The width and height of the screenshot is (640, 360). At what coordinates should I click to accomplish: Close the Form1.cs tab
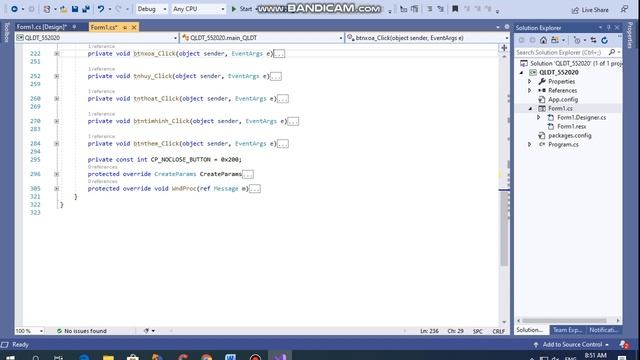coord(134,27)
